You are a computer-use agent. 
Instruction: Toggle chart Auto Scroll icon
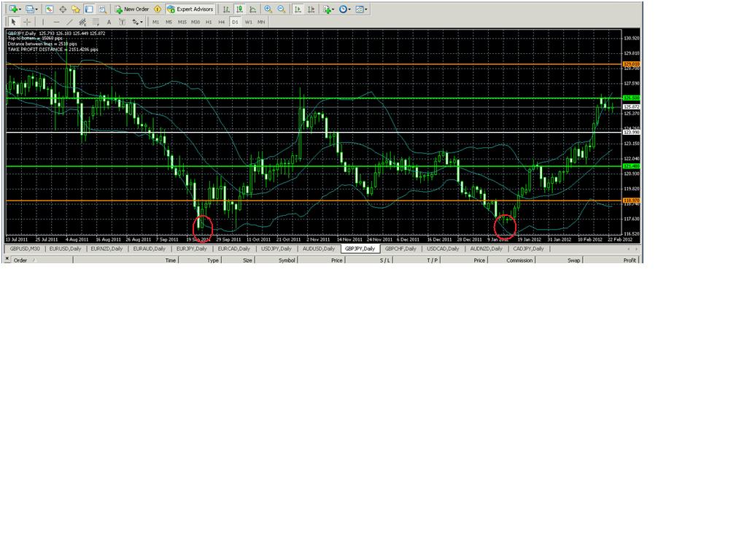coord(298,9)
